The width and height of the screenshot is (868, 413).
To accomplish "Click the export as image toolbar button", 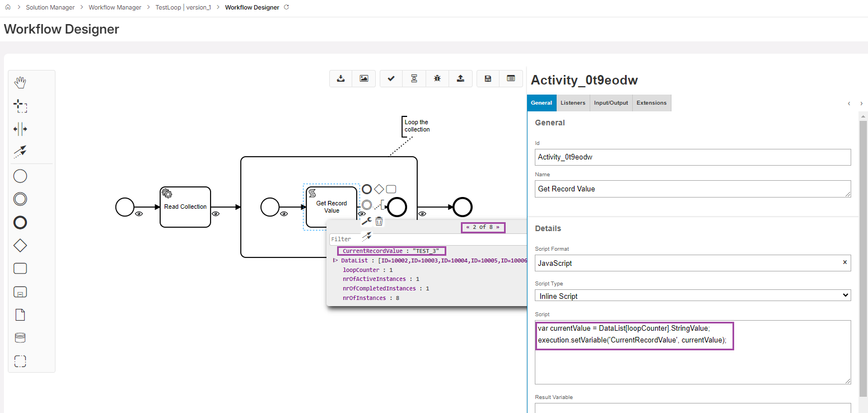I will (364, 78).
